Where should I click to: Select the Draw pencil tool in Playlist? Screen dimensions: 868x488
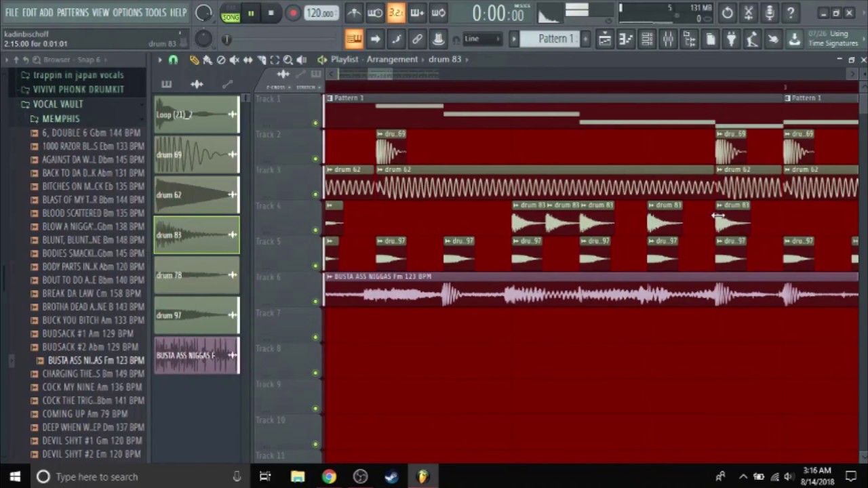tap(194, 60)
